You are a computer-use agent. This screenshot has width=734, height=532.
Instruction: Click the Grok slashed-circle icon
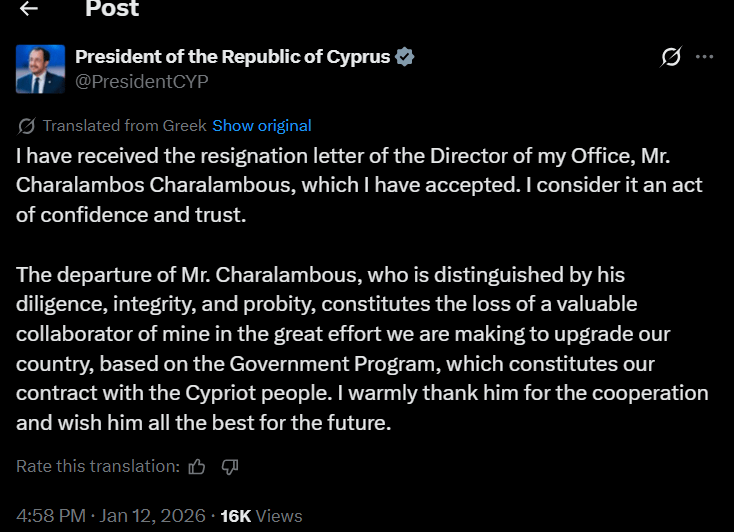click(x=671, y=57)
